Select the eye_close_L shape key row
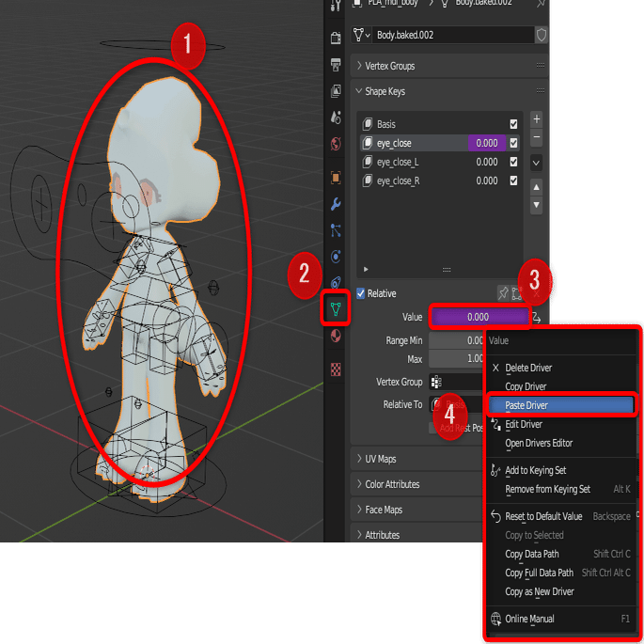Viewport: 644px width, 644px height. pyautogui.click(x=439, y=162)
